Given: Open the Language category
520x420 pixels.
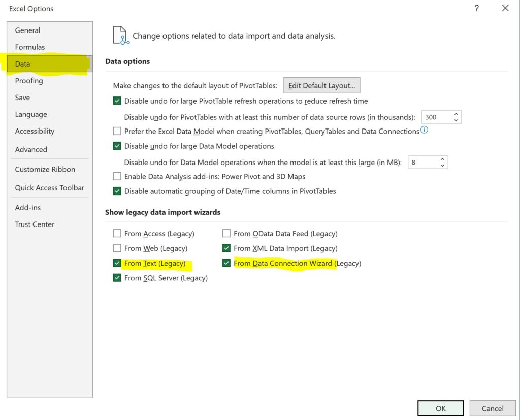Looking at the screenshot, I should 49,114.
